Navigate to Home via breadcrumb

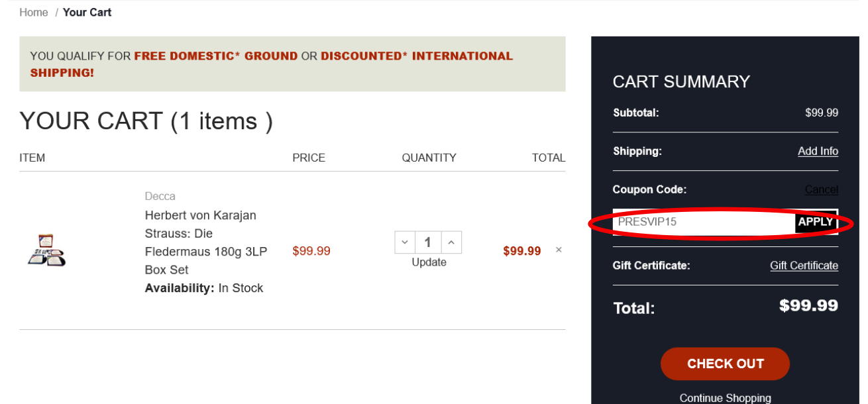[33, 12]
